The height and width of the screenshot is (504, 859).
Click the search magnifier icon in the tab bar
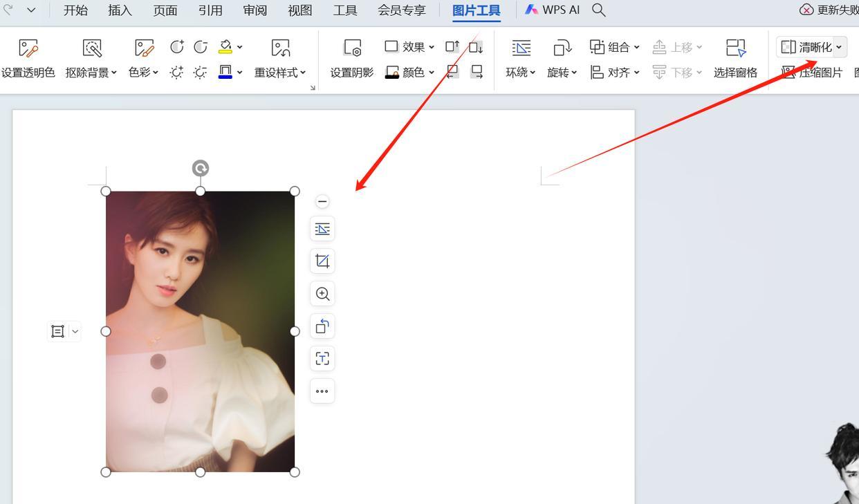[x=599, y=10]
